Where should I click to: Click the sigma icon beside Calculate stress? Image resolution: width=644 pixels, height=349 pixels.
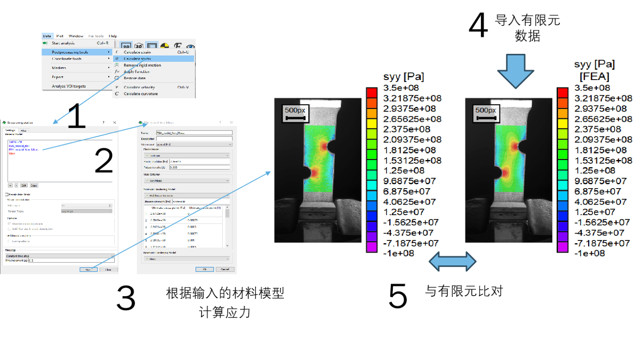point(117,59)
